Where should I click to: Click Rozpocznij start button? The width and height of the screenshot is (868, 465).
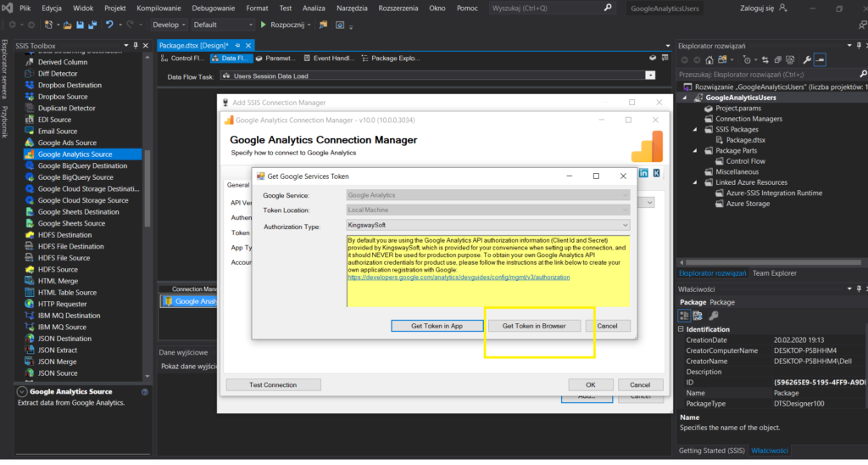(x=284, y=25)
